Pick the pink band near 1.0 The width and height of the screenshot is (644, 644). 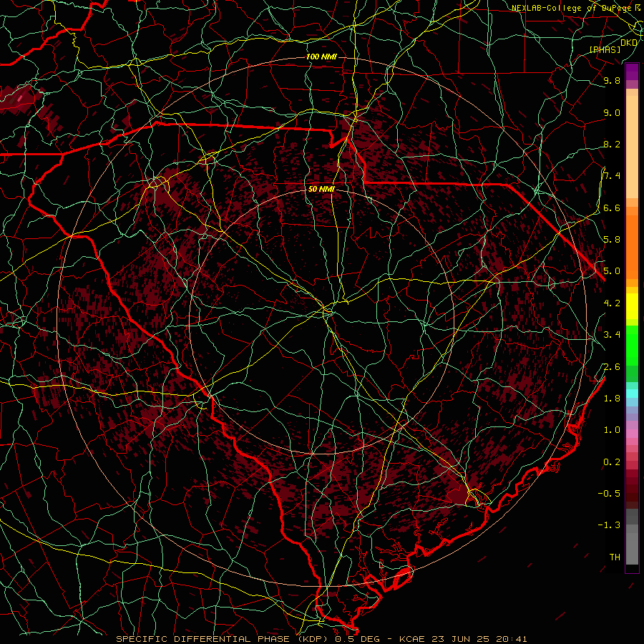632,434
